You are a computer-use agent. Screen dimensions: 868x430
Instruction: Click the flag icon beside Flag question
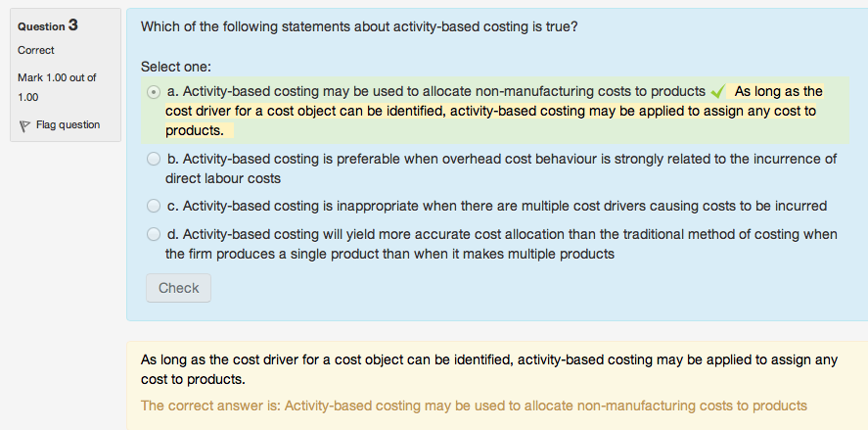[24, 125]
